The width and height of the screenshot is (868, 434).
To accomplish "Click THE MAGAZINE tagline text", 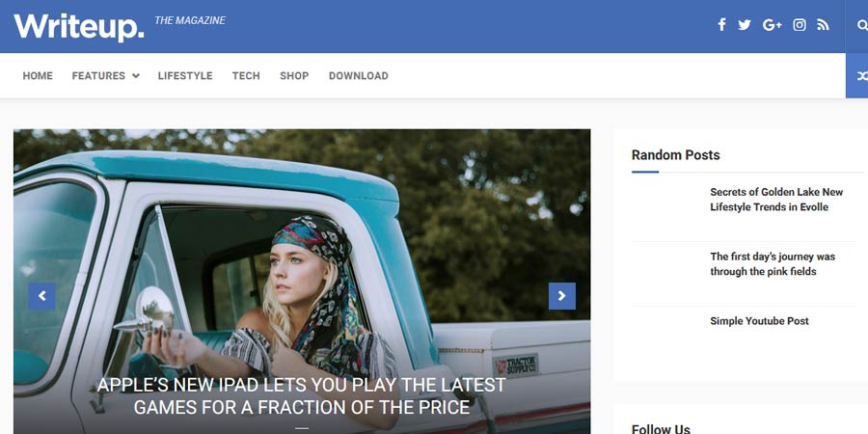I will (190, 20).
